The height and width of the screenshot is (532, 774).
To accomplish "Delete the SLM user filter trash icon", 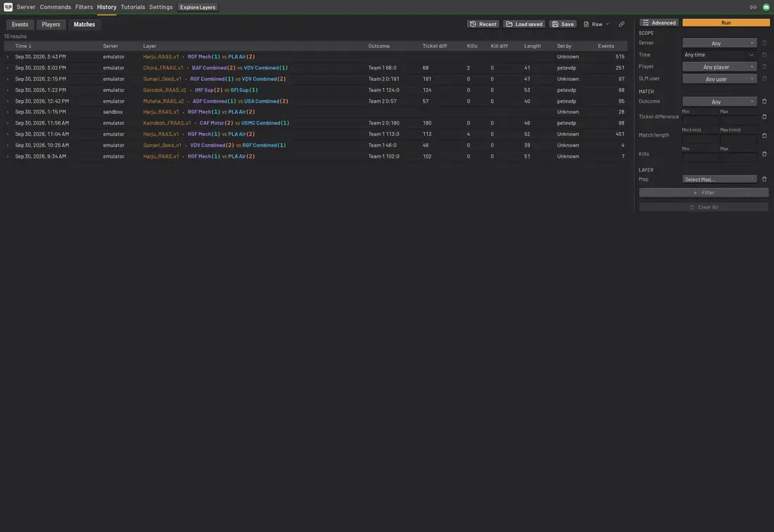I will 764,79.
